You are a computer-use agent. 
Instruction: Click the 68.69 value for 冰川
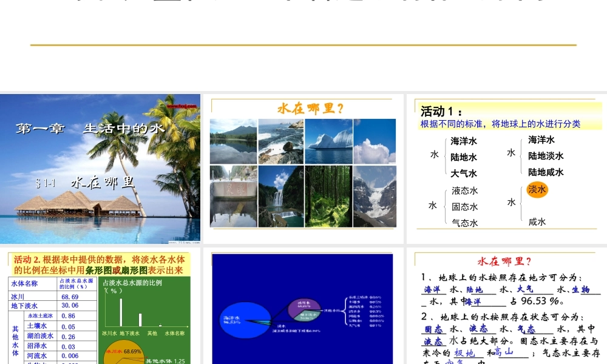click(x=70, y=297)
